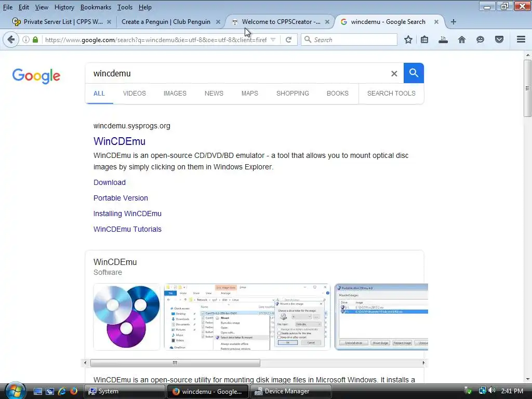Click Show Desktop in quick launch
The height and width of the screenshot is (399, 532).
[x=37, y=391]
